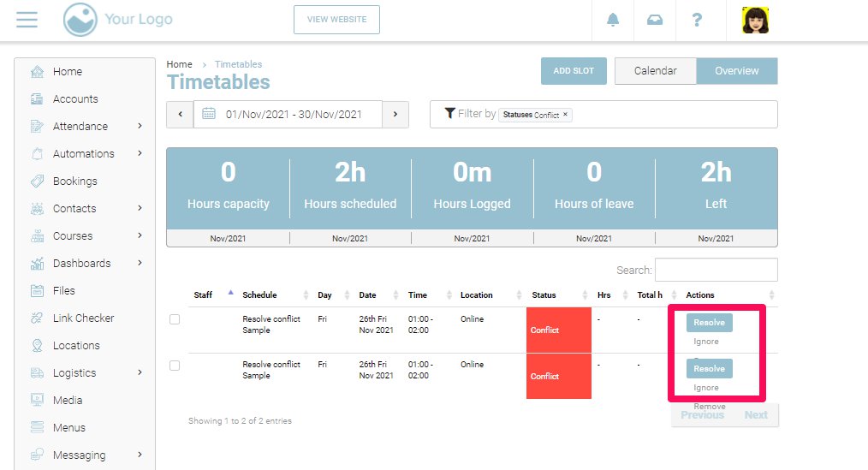Expand the Courses sidebar submenu

140,236
